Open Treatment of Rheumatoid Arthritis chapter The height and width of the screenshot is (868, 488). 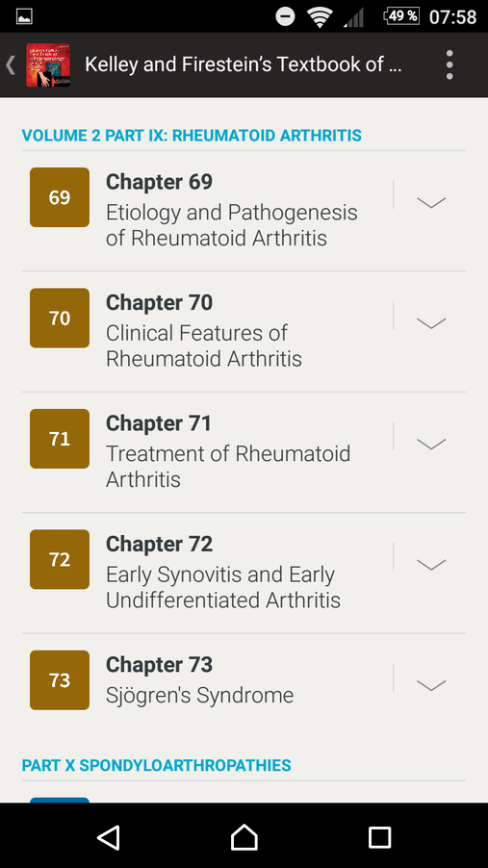pos(228,466)
